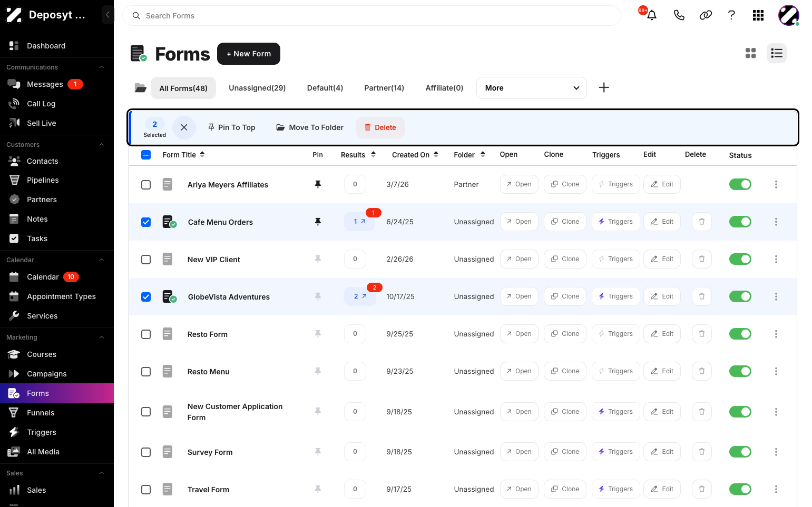Switch to grid card view
The height and width of the screenshot is (507, 812).
tap(751, 53)
